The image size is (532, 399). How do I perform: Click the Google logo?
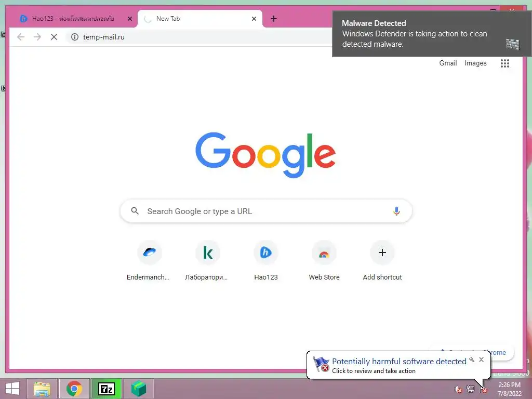(265, 155)
